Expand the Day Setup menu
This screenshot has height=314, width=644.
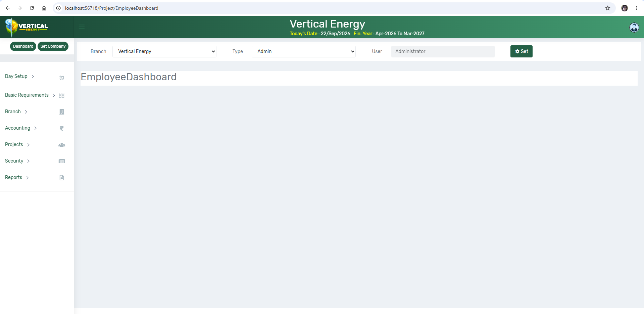coord(19,76)
